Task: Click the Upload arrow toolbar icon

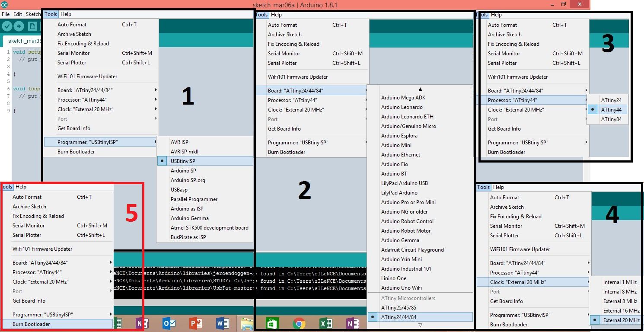Action: tap(19, 26)
